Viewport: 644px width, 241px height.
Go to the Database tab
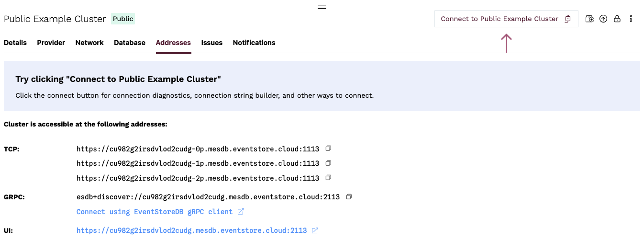129,43
